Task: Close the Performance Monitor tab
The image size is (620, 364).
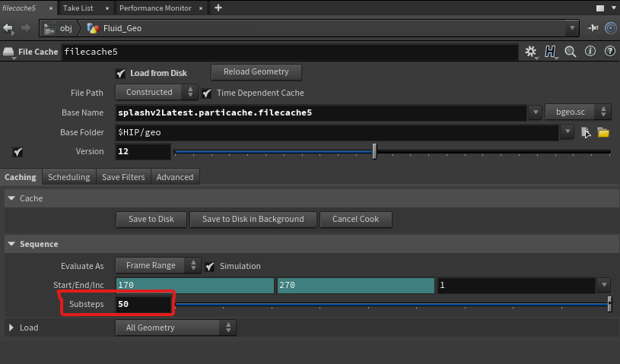Action: tap(201, 8)
